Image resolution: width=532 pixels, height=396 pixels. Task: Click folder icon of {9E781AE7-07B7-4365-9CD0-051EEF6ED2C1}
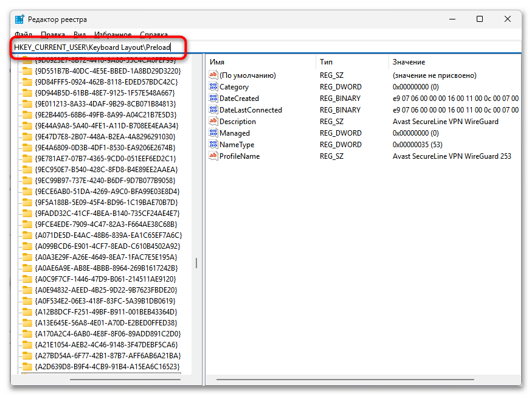(x=27, y=159)
